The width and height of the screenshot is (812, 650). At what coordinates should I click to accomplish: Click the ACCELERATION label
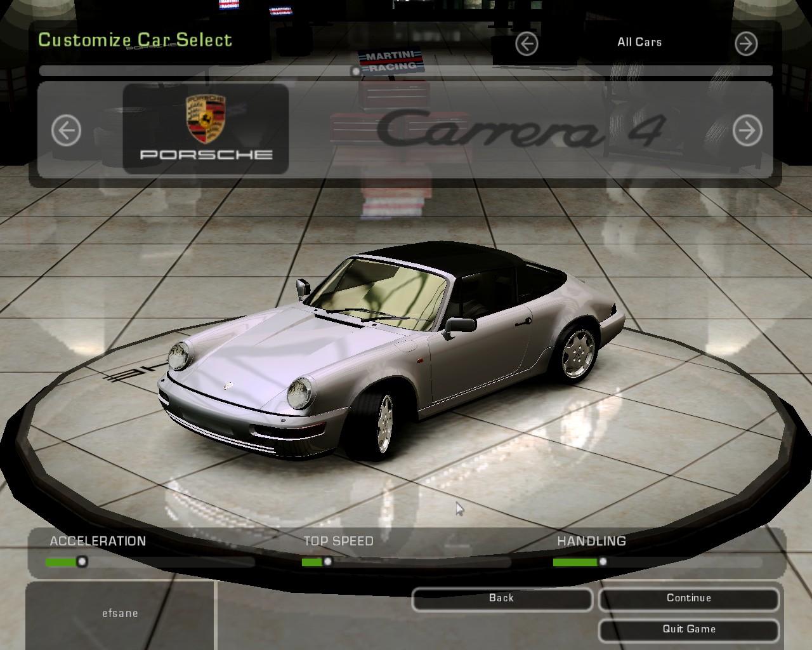98,541
